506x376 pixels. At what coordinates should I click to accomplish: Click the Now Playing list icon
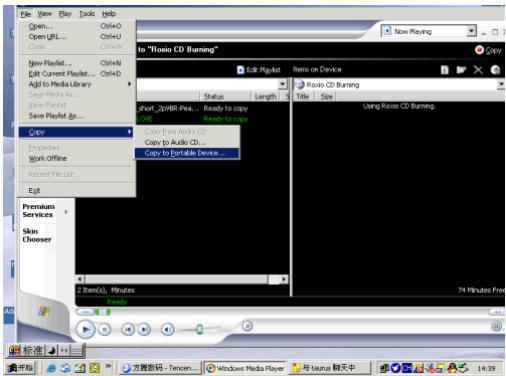(387, 31)
